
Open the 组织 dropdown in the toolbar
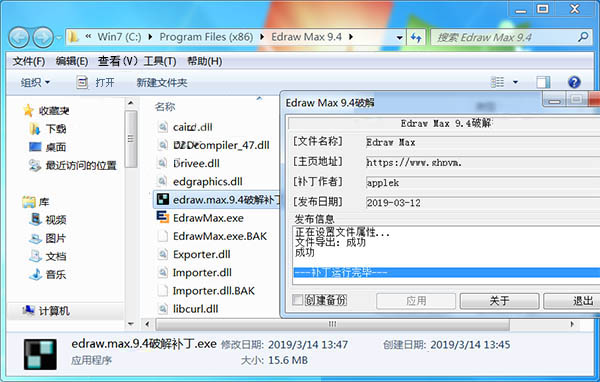pyautogui.click(x=35, y=82)
